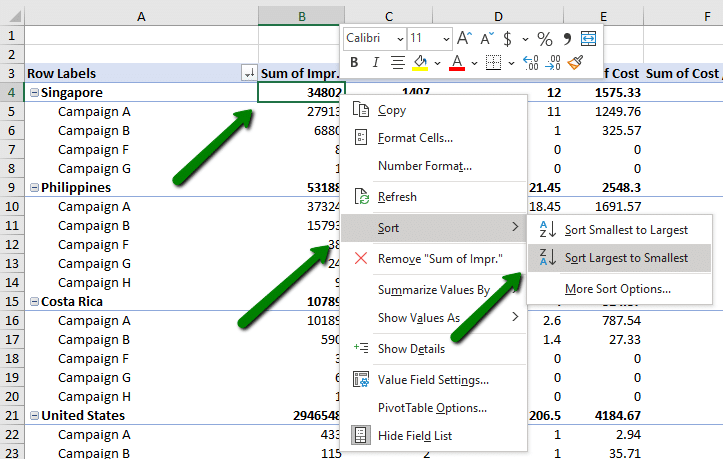723x459 pixels.
Task: Open font color dropdown arrow
Action: [x=474, y=63]
